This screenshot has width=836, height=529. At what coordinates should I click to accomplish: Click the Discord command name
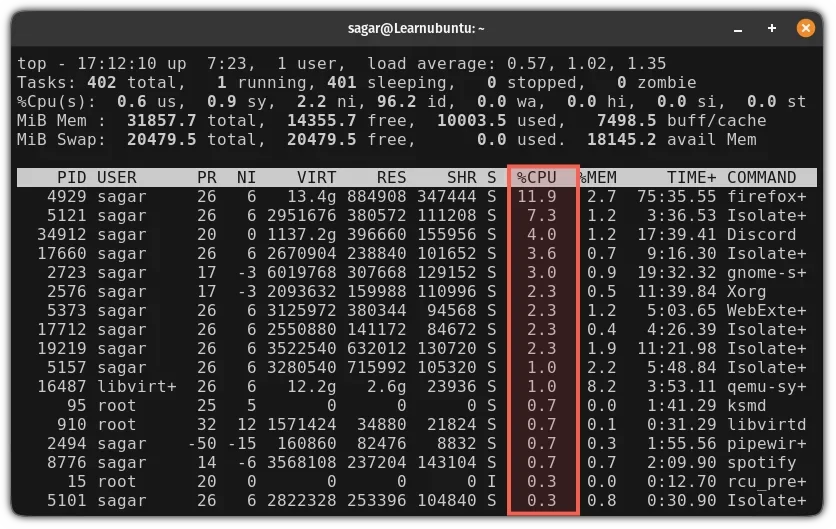coord(761,235)
